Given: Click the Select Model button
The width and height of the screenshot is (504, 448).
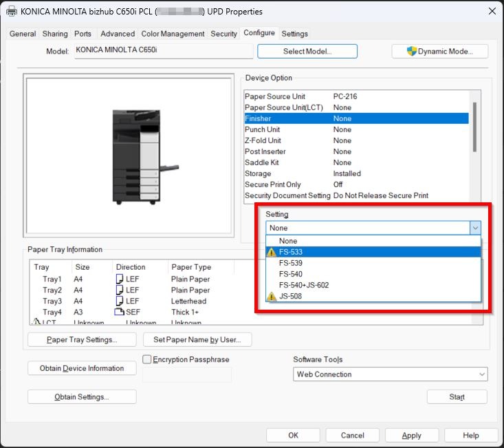Looking at the screenshot, I should click(x=307, y=52).
